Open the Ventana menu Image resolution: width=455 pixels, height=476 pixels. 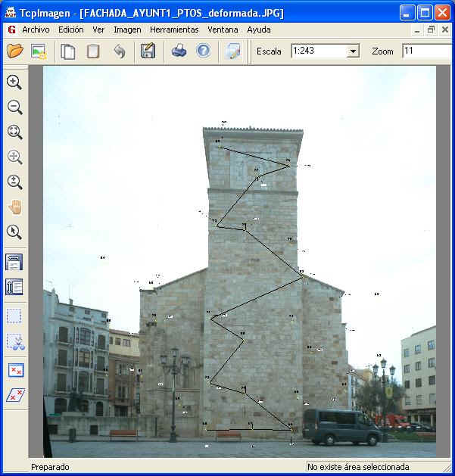pyautogui.click(x=223, y=30)
